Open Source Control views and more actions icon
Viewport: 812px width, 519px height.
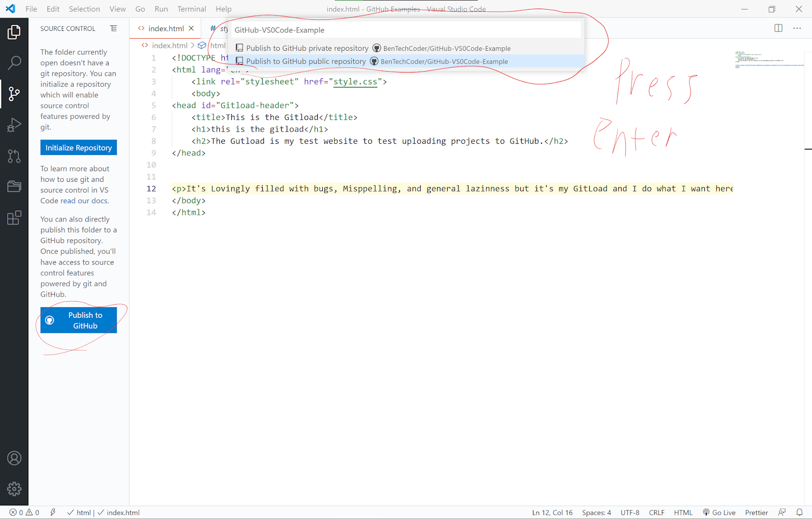click(x=114, y=28)
